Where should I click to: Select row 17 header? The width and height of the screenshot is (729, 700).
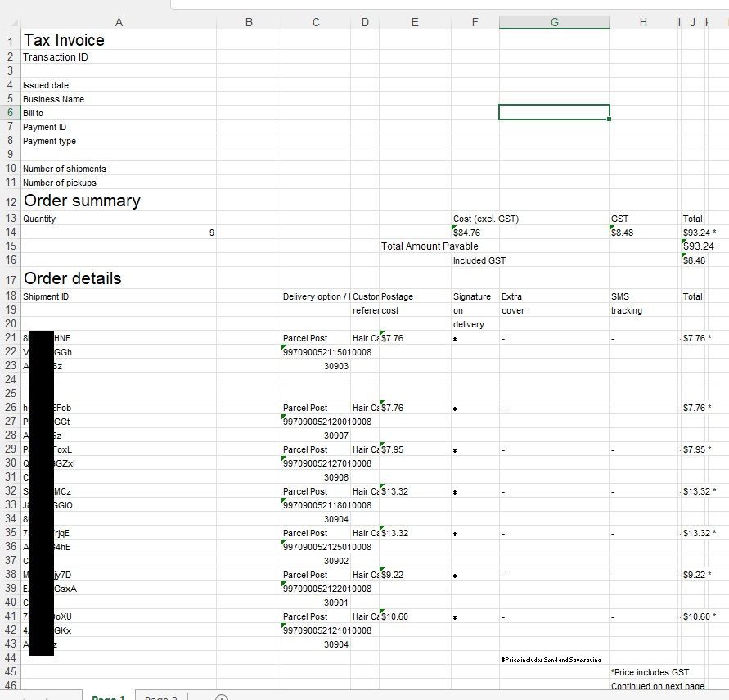tap(11, 279)
